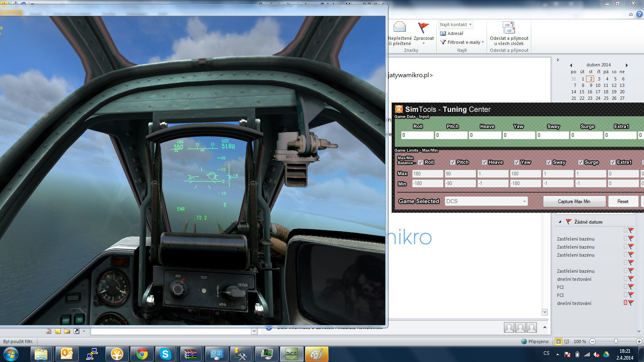This screenshot has width=644, height=362.
Task: Mark the first FCI task complete via its checkbox
Action: 625,287
